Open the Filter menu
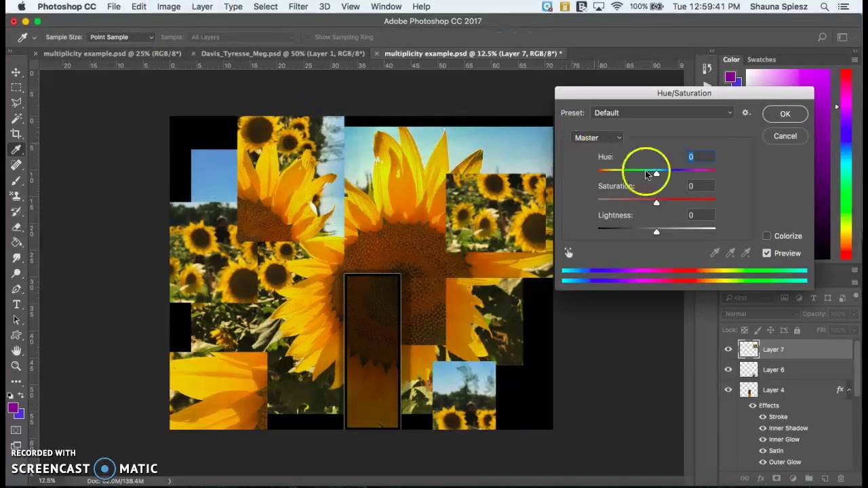 tap(298, 7)
